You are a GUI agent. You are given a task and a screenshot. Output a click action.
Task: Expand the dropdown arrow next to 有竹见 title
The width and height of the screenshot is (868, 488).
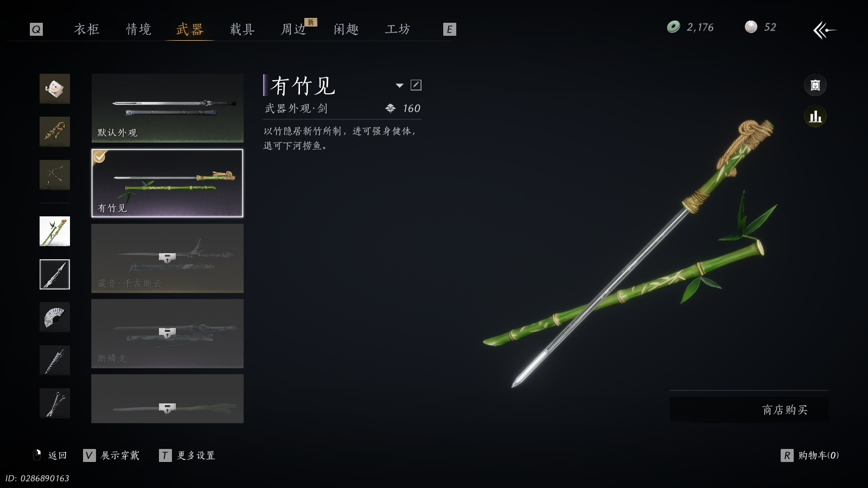[400, 86]
